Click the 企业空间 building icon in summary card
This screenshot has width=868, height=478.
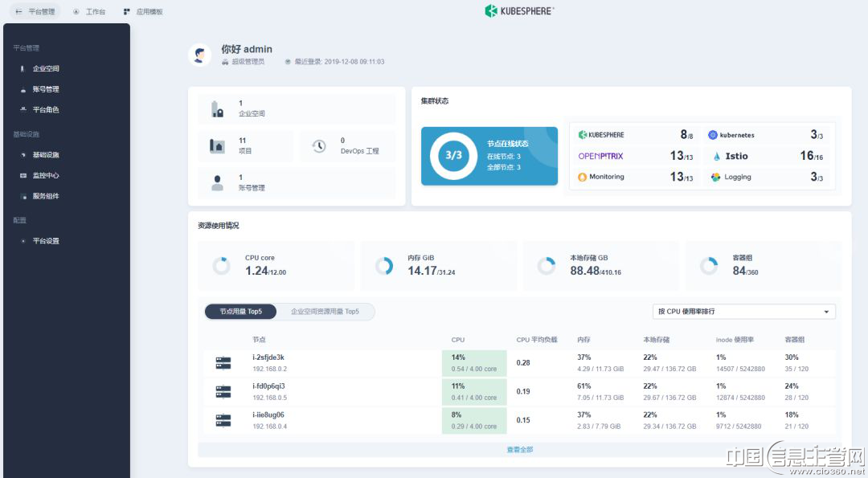217,109
